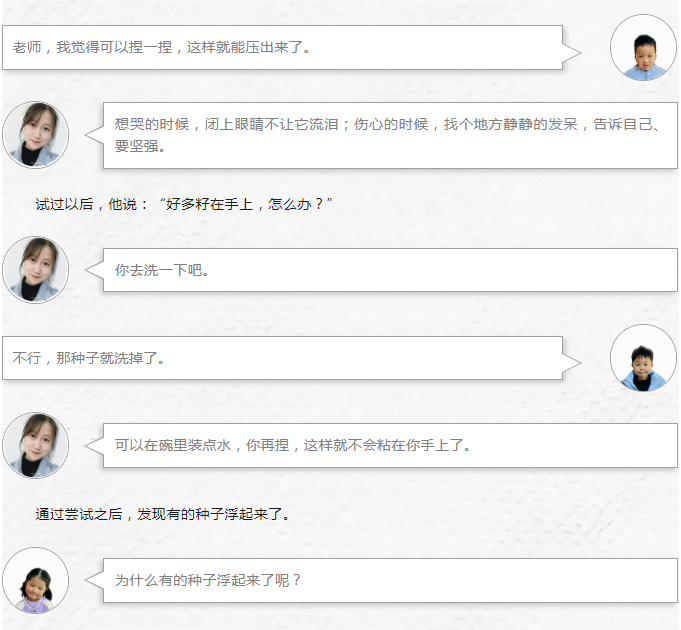Image resolution: width=681 pixels, height=630 pixels.
Task: Select the bubble starting with '想哭的时候'
Action: [x=390, y=135]
